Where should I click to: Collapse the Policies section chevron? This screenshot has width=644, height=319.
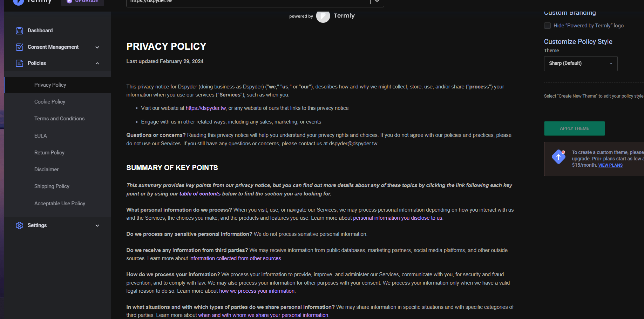(x=97, y=64)
